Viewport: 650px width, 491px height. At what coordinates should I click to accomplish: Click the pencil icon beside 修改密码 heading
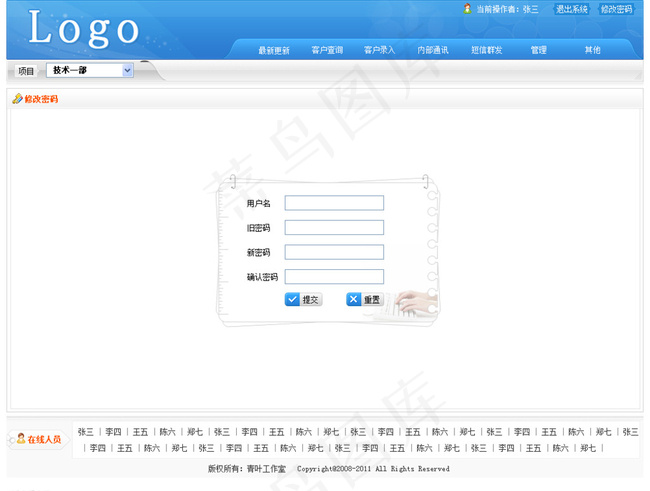(x=17, y=99)
